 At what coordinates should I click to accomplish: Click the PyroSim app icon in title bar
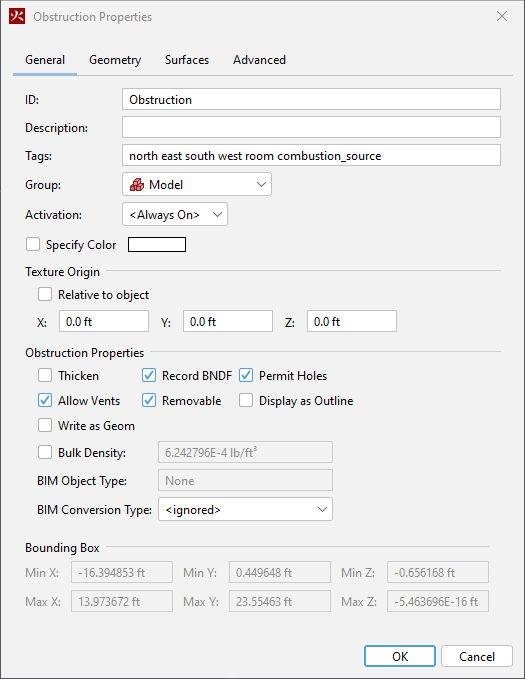17,16
